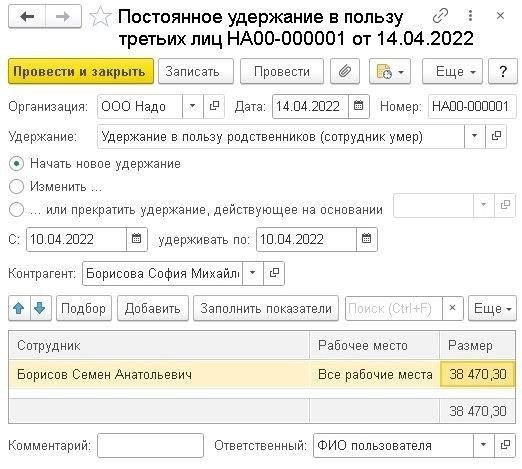Open help with the question mark button
Screen dimensions: 522x469
[503, 71]
